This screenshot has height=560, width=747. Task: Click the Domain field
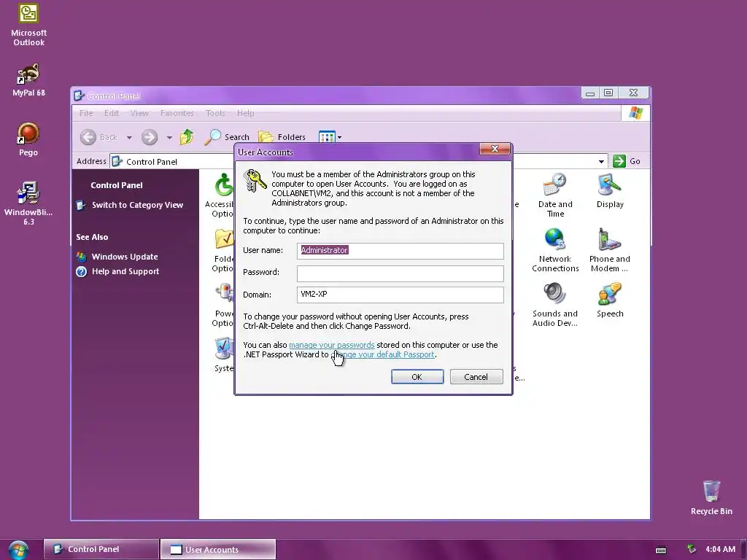[400, 295]
